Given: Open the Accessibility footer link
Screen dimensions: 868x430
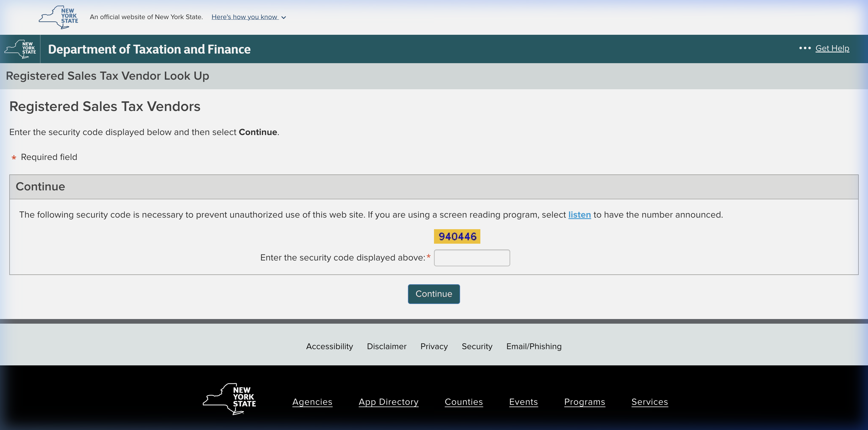Looking at the screenshot, I should [329, 347].
